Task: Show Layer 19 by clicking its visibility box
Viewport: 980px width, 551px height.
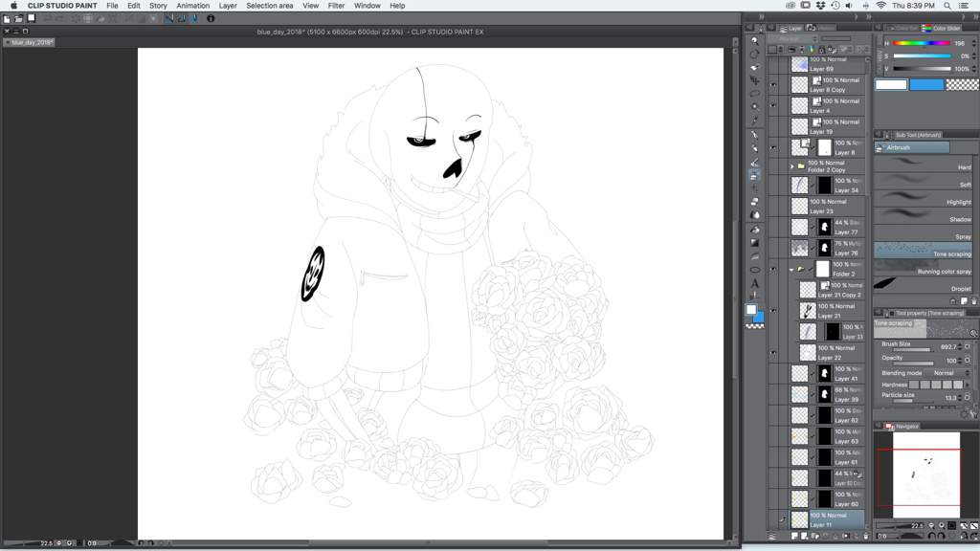Action: coord(773,127)
